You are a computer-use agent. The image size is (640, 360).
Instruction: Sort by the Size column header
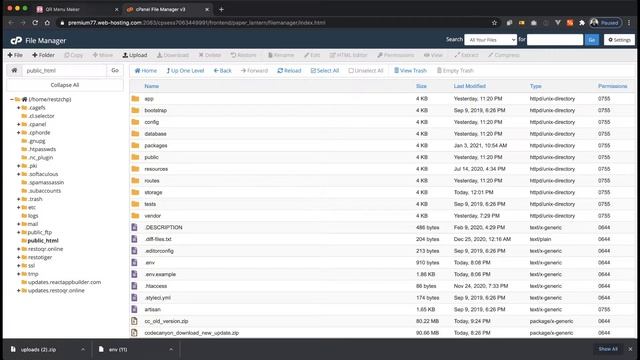point(421,86)
